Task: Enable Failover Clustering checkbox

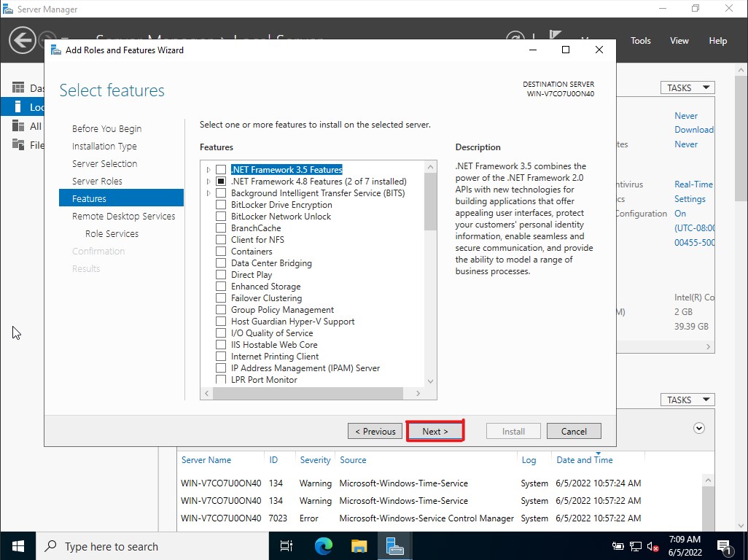Action: click(221, 297)
